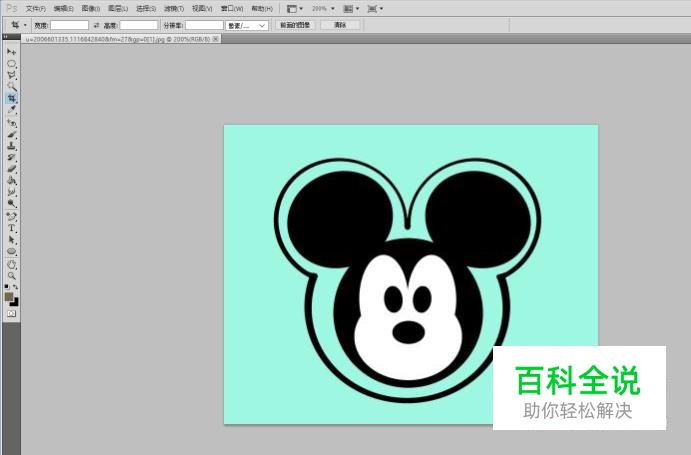Screen dimensions: 691x455
Task: Open the View menu (视图)
Action: (202, 8)
